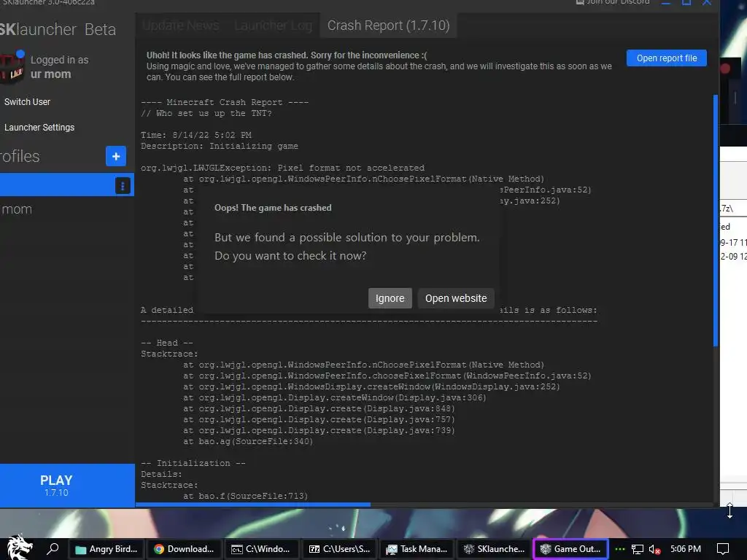Click the user avatar next to 'ur mom'
The image size is (747, 560).
pyautogui.click(x=12, y=67)
